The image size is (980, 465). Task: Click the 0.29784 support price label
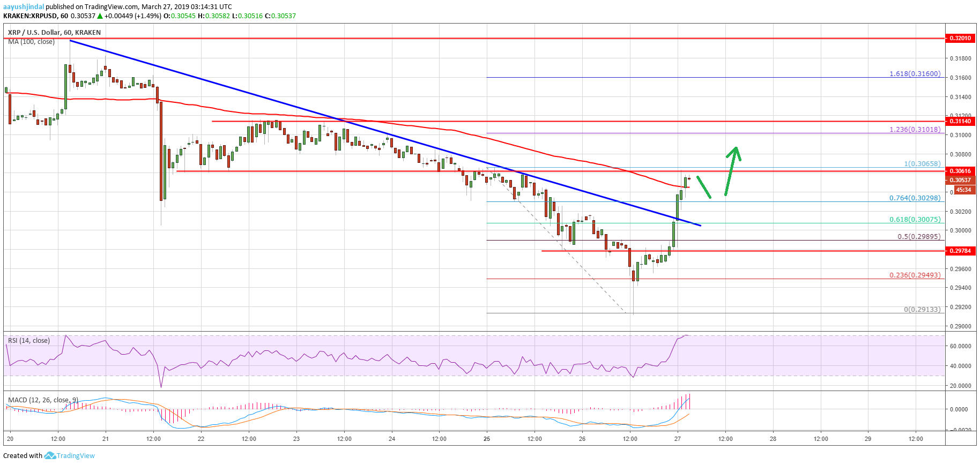tap(960, 251)
